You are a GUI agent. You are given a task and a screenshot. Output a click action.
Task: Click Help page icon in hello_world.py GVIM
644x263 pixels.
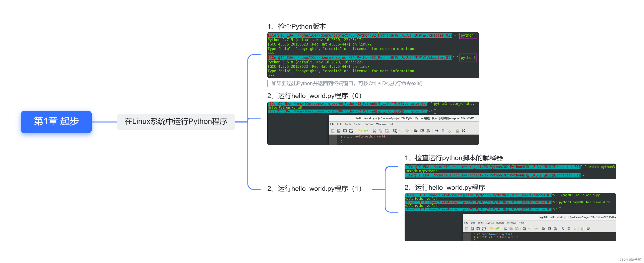[457, 131]
